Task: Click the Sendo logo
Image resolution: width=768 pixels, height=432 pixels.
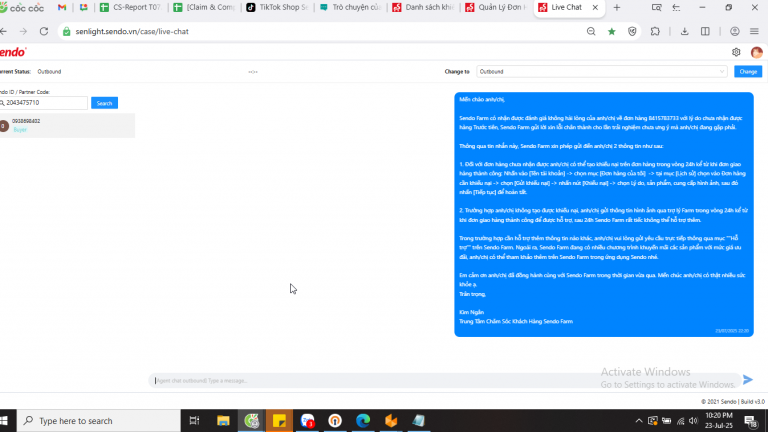Action: [x=13, y=52]
